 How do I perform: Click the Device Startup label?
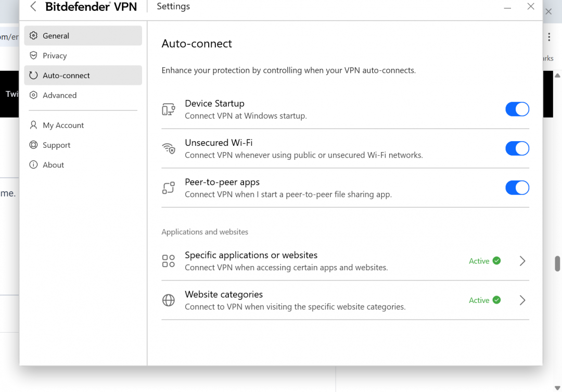pyautogui.click(x=215, y=103)
